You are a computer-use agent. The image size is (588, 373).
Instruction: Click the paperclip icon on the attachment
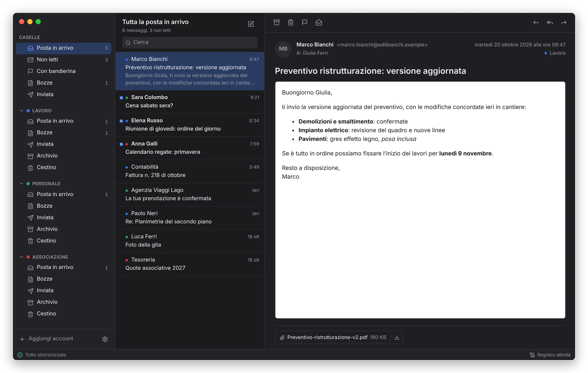[x=282, y=337]
